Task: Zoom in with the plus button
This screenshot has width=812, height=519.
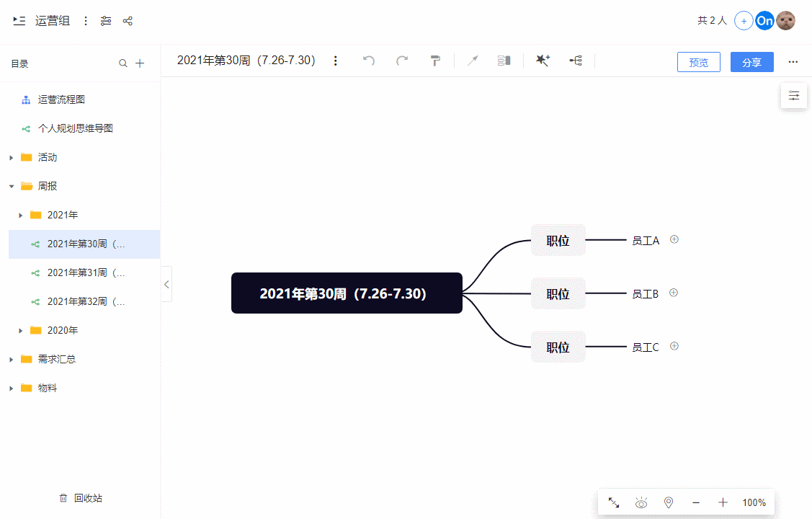Action: 723,502
